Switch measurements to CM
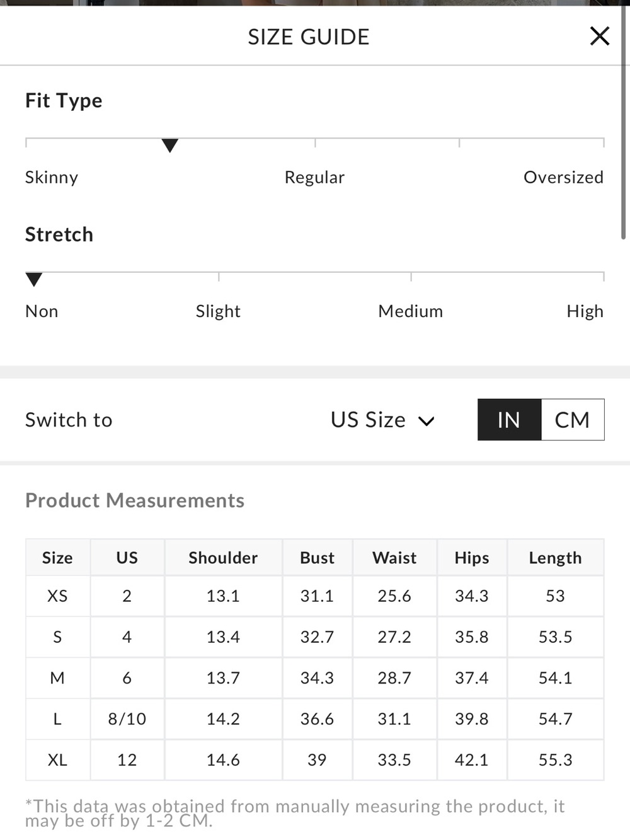The height and width of the screenshot is (840, 630). [572, 420]
